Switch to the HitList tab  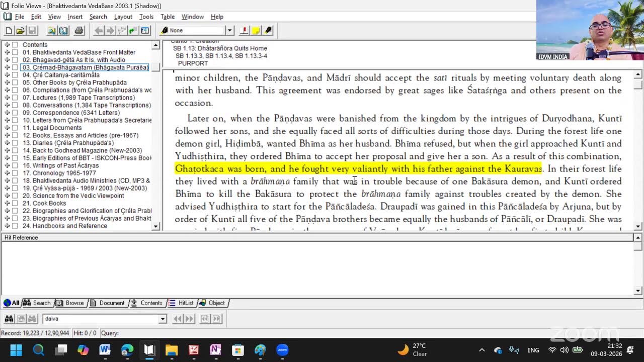point(182,303)
